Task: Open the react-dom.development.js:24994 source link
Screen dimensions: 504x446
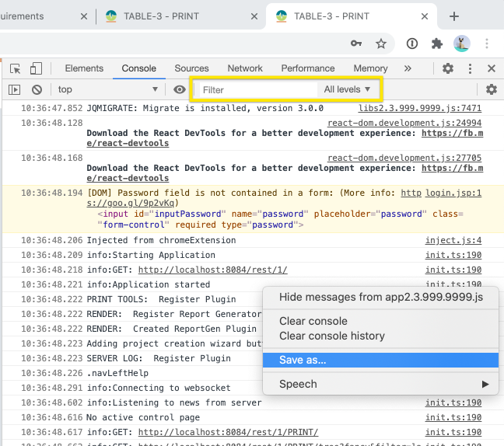Action: tap(404, 123)
